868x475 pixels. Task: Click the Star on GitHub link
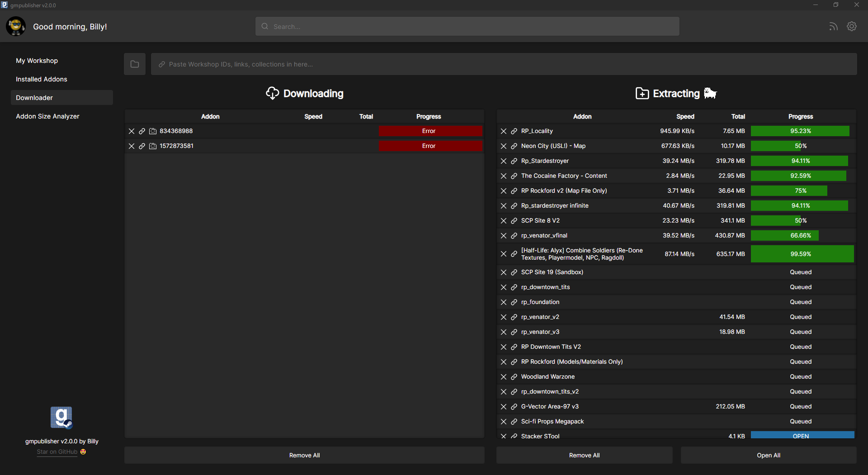pos(57,451)
